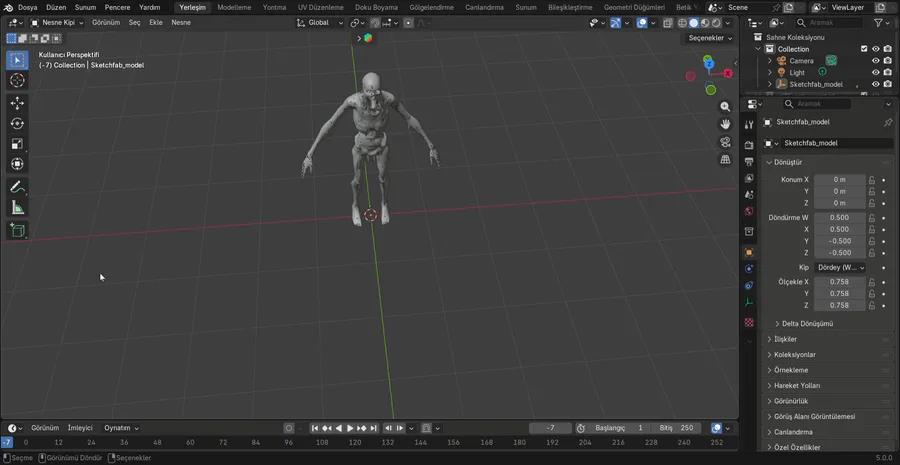Expand the İlişkiler panel
Screen dimensions: 900x465
click(785, 339)
